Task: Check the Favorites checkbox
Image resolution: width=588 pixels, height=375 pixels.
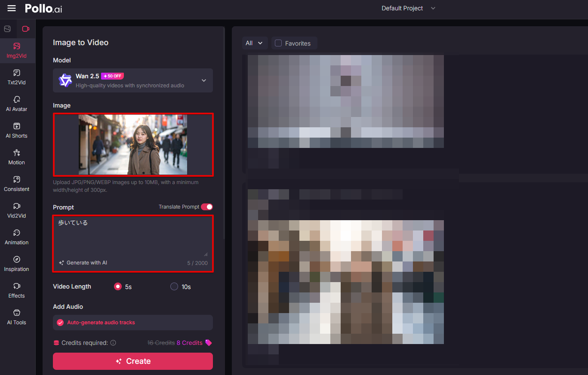Action: [x=278, y=43]
